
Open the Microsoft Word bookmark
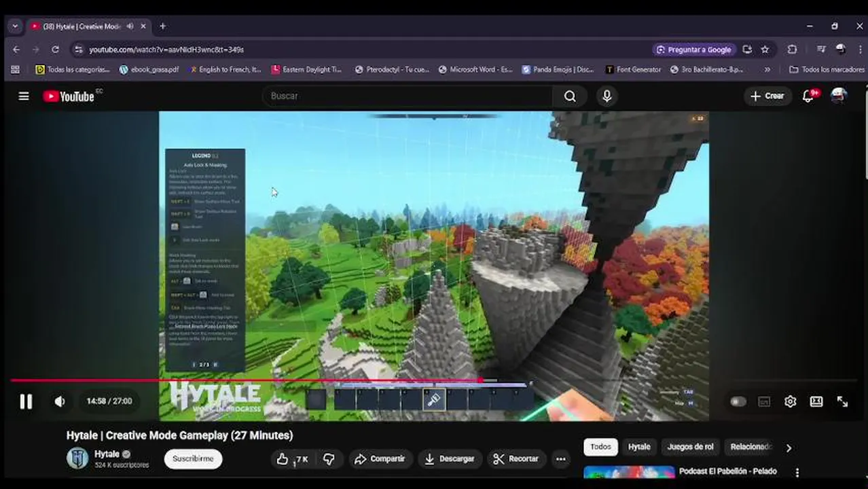(x=475, y=69)
